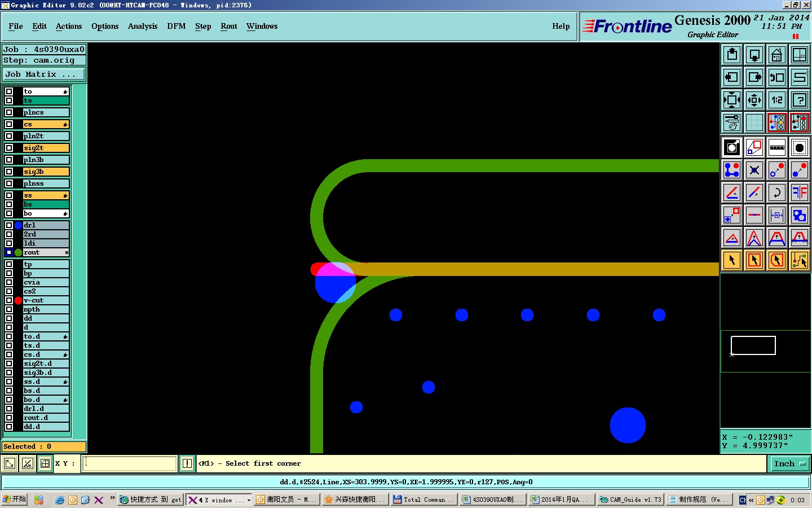Click the first coordinate mode icon at bottom left
Screen dimensions: 812x508
(x=10, y=463)
